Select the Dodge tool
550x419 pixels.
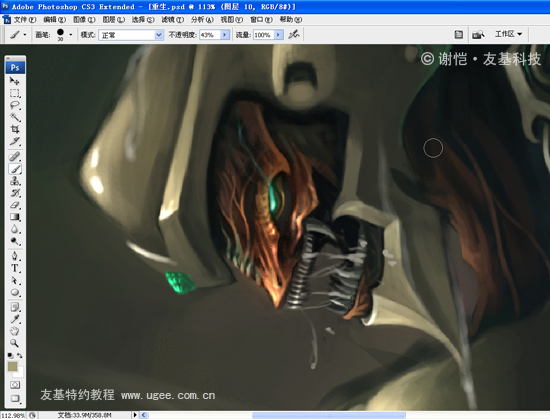[15, 241]
